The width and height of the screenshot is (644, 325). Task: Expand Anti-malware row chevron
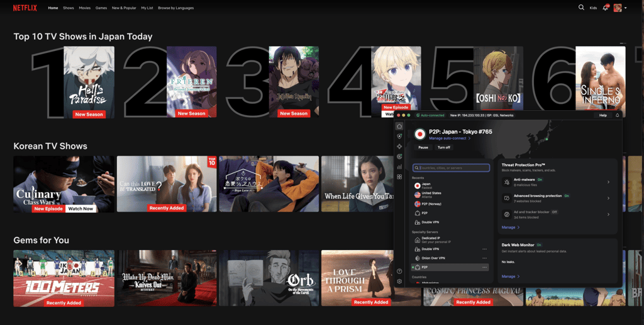pyautogui.click(x=608, y=182)
